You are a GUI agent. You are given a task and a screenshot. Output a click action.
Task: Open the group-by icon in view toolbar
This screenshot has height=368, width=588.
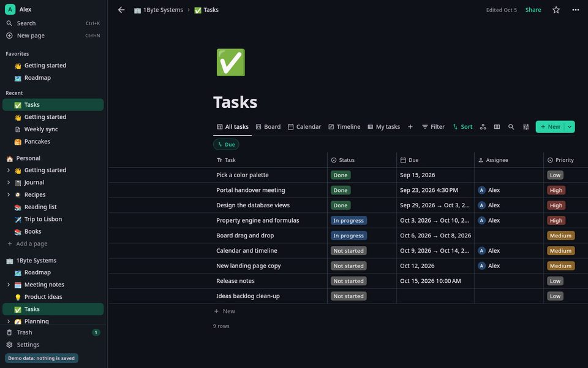point(483,127)
